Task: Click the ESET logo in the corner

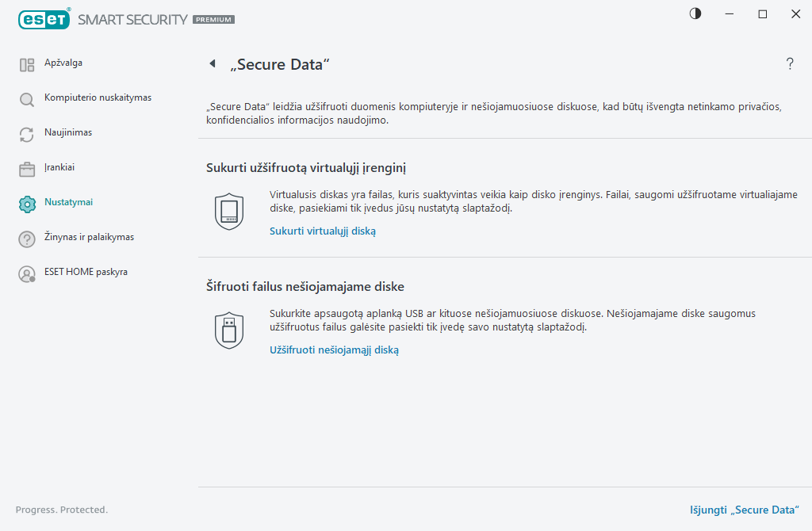Action: [x=44, y=18]
